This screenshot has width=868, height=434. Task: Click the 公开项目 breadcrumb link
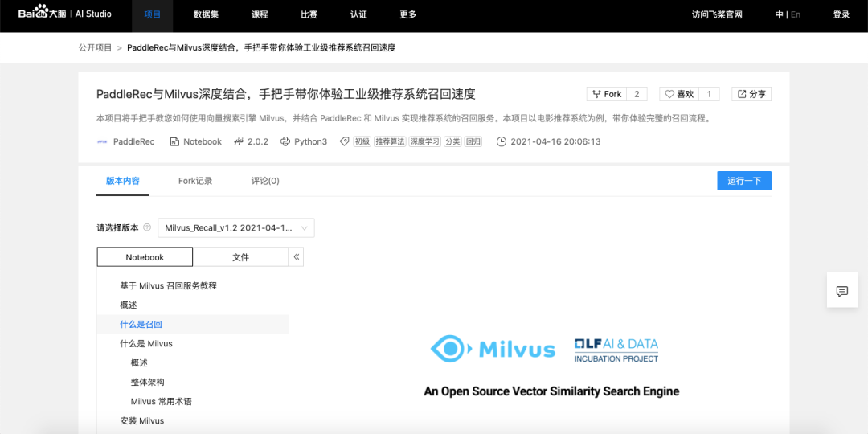(95, 47)
